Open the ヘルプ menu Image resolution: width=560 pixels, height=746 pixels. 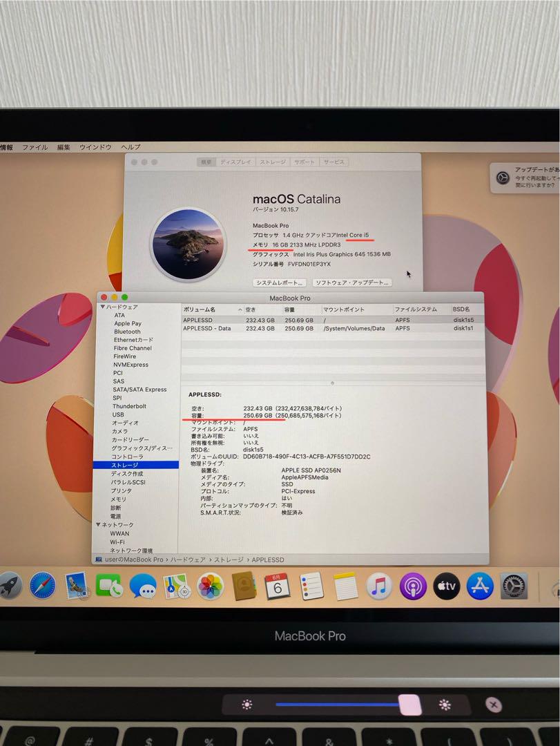click(131, 147)
